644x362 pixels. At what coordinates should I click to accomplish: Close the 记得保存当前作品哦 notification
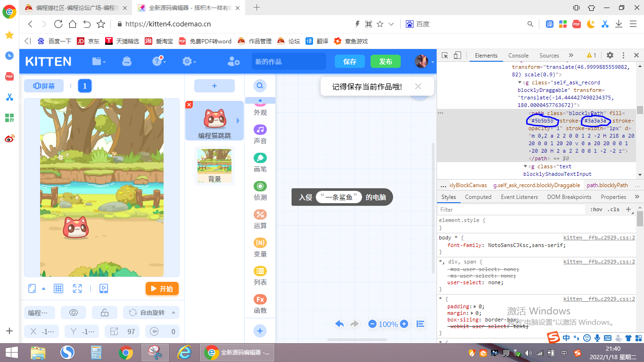418,86
